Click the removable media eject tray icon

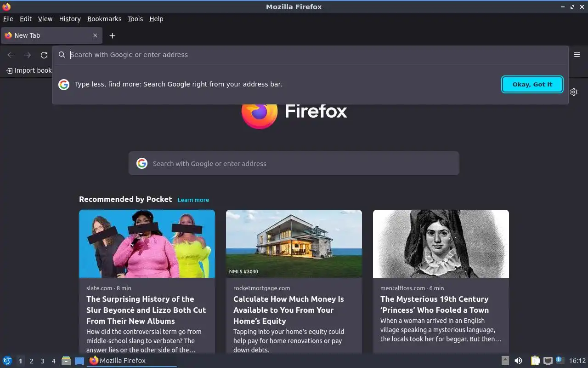(505, 361)
